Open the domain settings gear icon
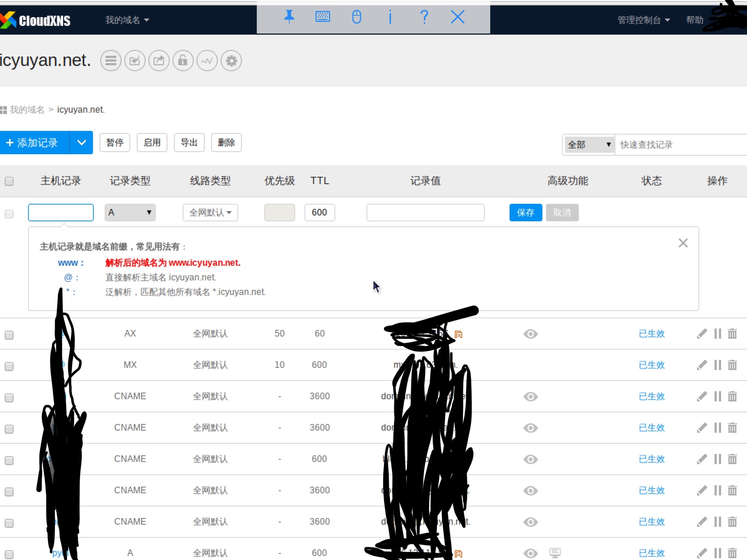747x560 pixels. click(231, 61)
